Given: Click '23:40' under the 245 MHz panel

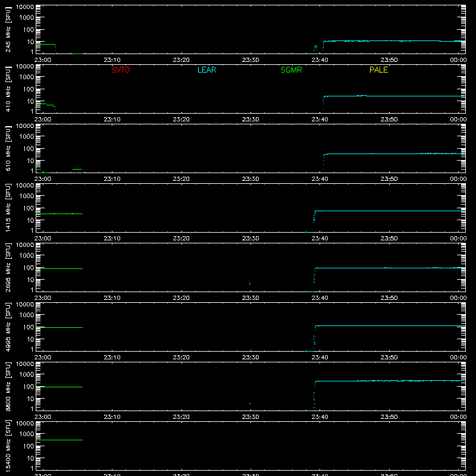Looking at the screenshot, I should tap(320, 60).
